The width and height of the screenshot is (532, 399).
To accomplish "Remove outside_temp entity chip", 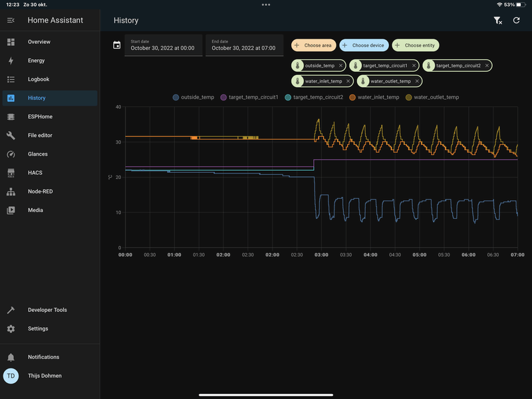I will tap(340, 65).
